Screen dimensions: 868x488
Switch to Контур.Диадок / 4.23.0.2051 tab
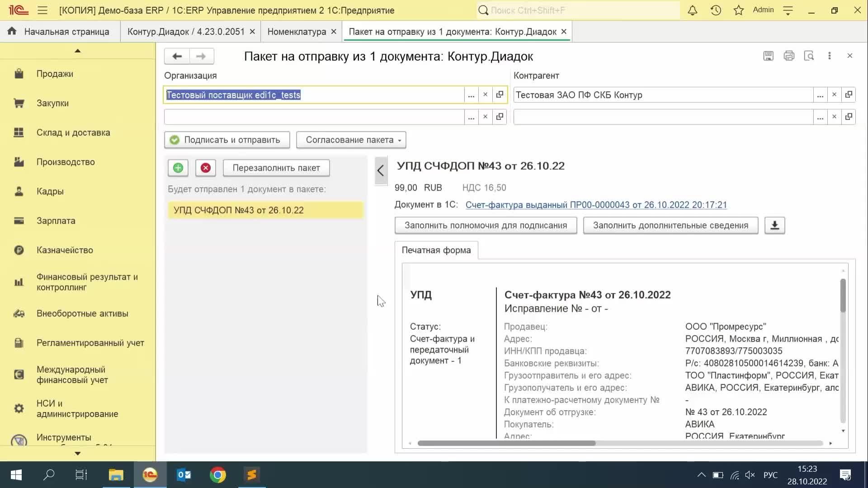(x=186, y=32)
